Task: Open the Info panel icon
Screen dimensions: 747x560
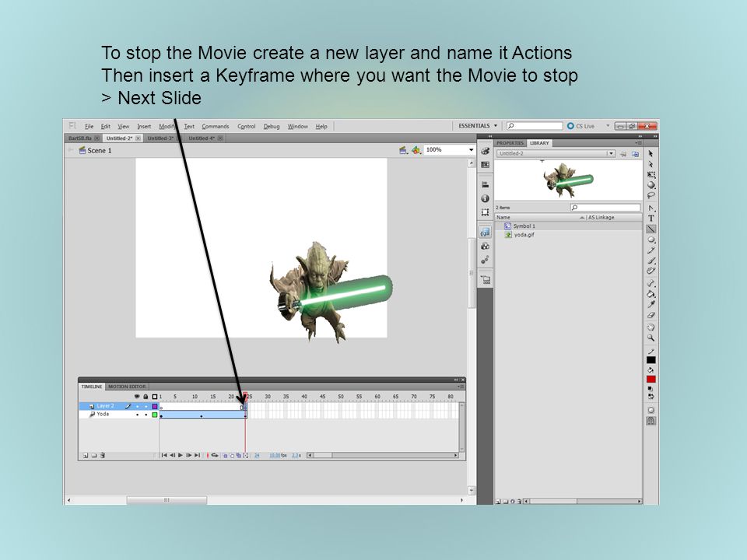Action: pos(485,198)
